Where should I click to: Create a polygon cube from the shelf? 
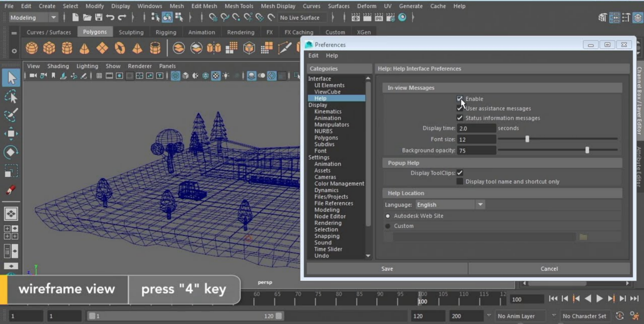(x=49, y=48)
